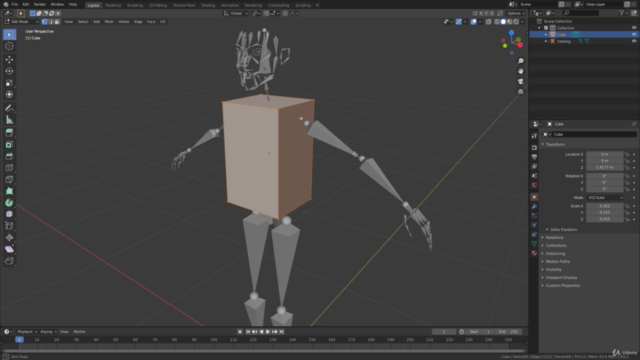
Task: Collapse the Transform panel
Action: [x=554, y=144]
